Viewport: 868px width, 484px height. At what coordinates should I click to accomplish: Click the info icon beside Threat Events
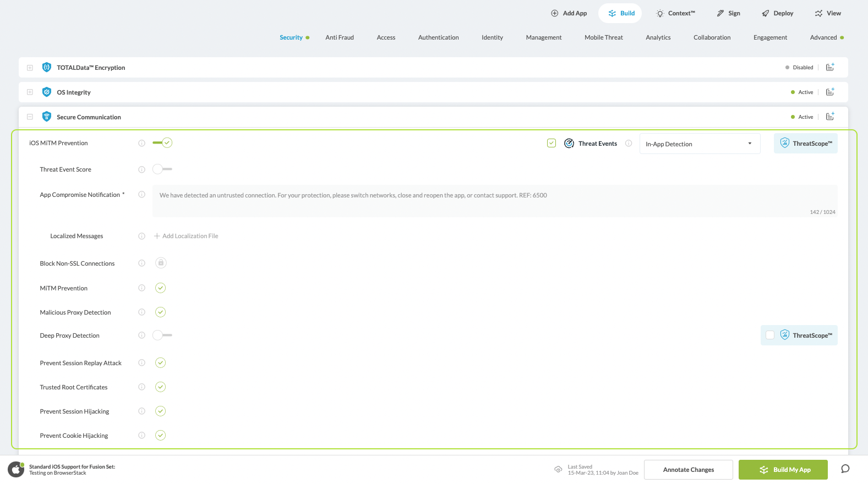[x=629, y=143]
